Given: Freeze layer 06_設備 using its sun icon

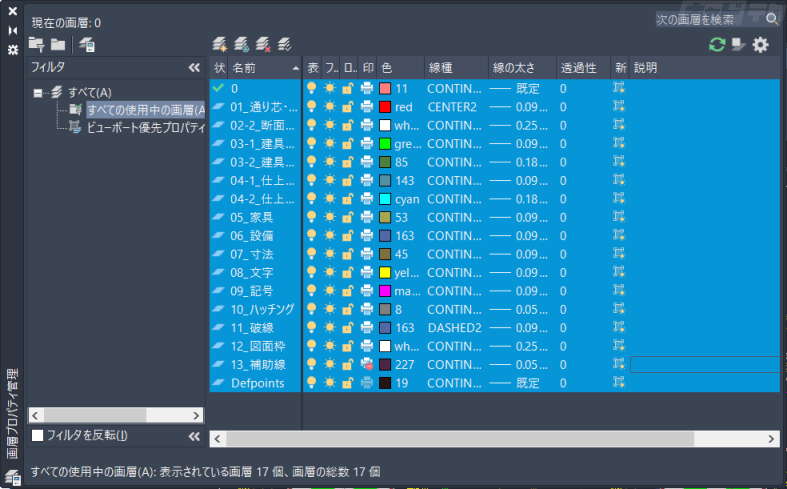Looking at the screenshot, I should click(330, 235).
